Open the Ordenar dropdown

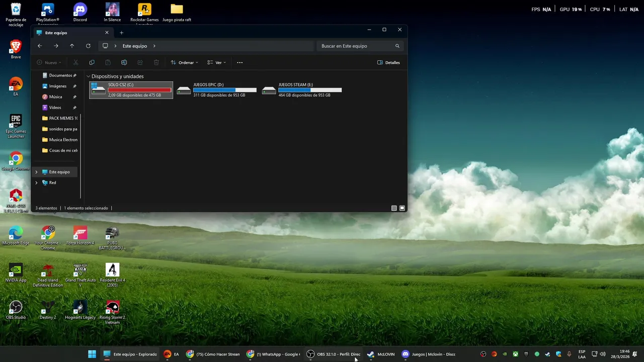pyautogui.click(x=184, y=62)
